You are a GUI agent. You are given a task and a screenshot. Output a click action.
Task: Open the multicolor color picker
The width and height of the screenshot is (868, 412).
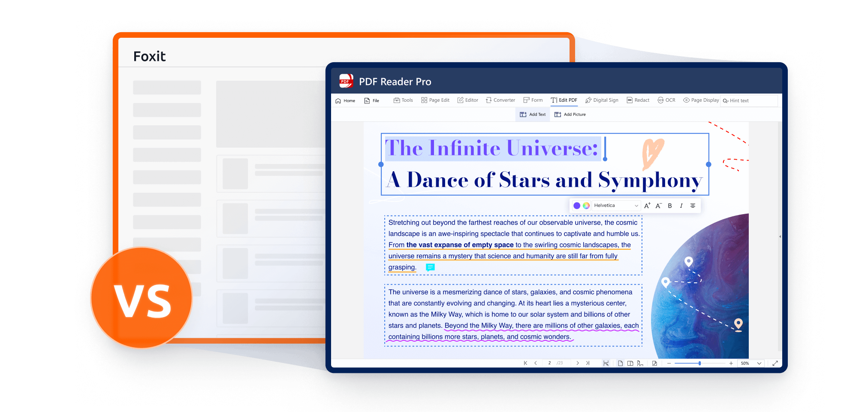(x=586, y=206)
